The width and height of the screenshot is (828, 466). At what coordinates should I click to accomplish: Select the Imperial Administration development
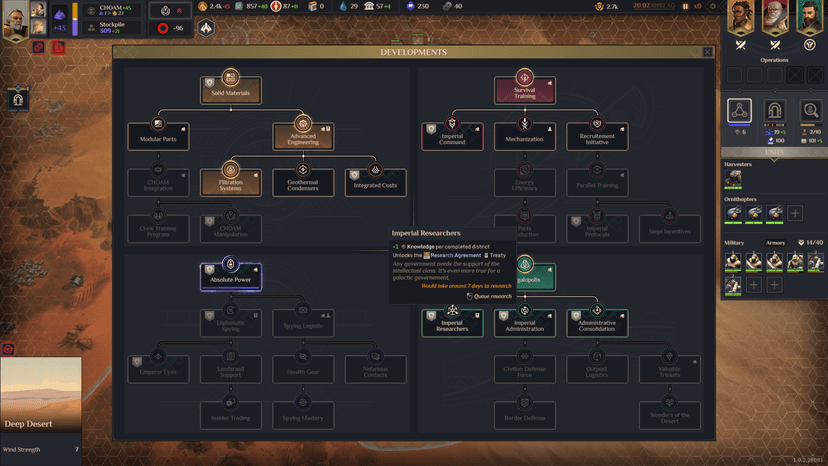pyautogui.click(x=524, y=323)
